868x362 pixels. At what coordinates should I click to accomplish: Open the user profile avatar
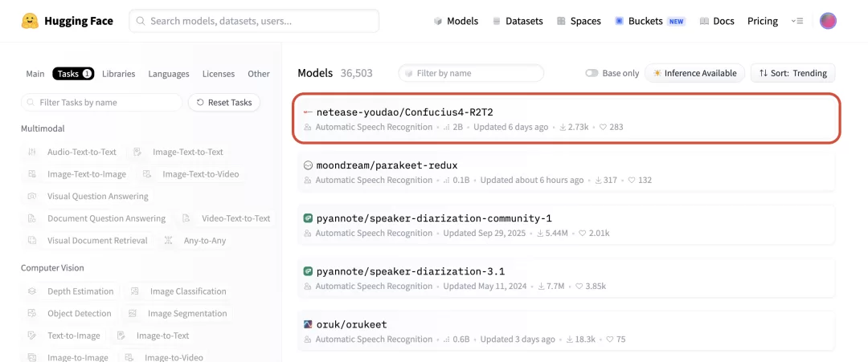pyautogui.click(x=828, y=21)
